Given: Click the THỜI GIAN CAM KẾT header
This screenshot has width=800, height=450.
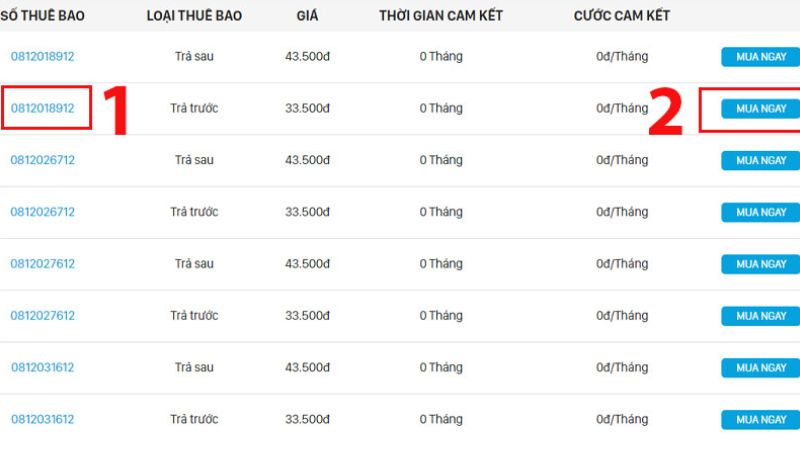Looking at the screenshot, I should (x=440, y=16).
